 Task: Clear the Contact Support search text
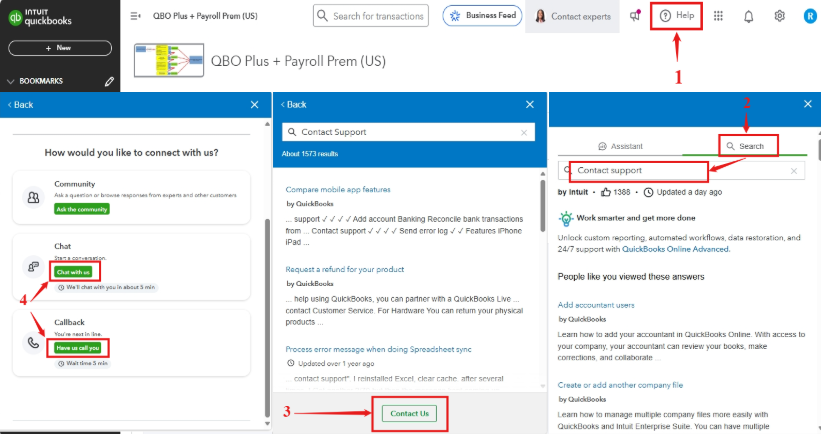click(524, 133)
